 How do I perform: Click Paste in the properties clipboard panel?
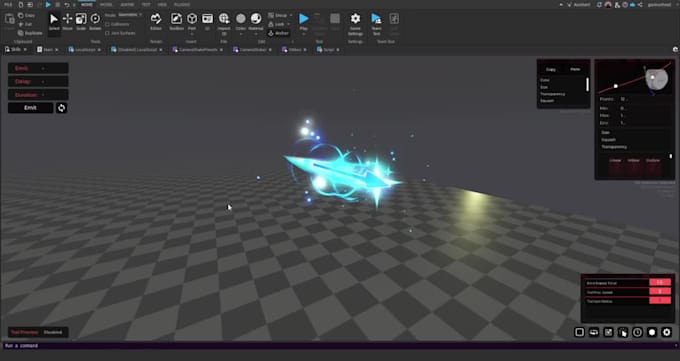point(575,69)
